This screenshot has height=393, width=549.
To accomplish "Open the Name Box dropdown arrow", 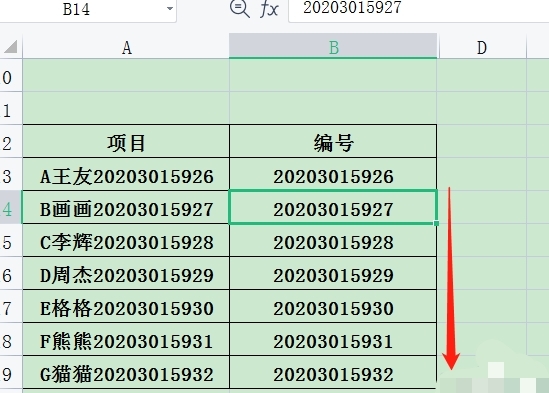I will (x=170, y=8).
